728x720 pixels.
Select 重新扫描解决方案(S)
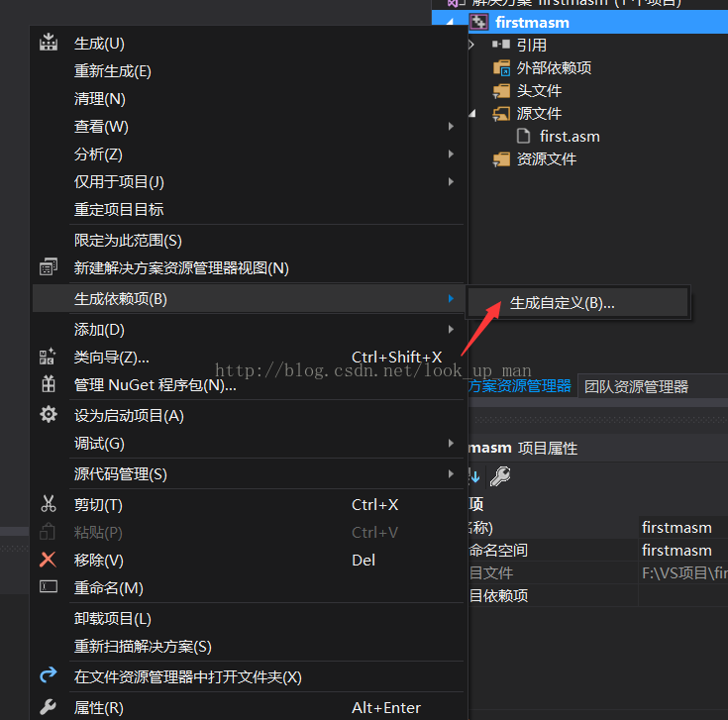pos(250,646)
